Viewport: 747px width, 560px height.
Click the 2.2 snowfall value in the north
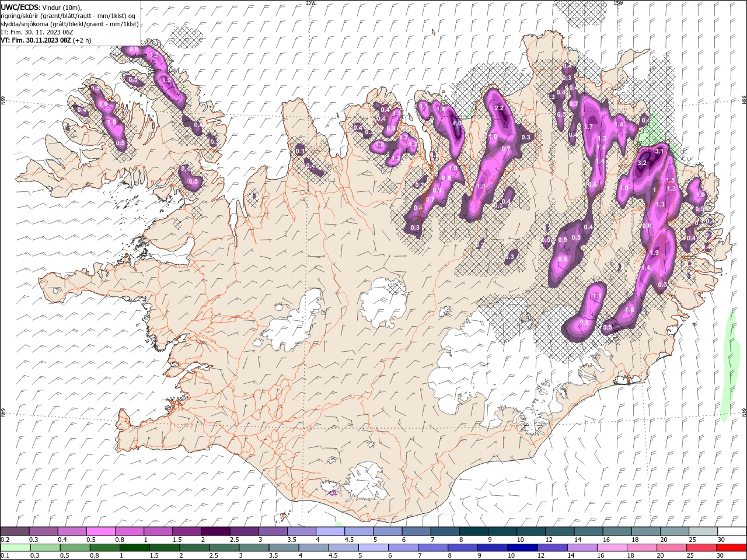click(499, 108)
